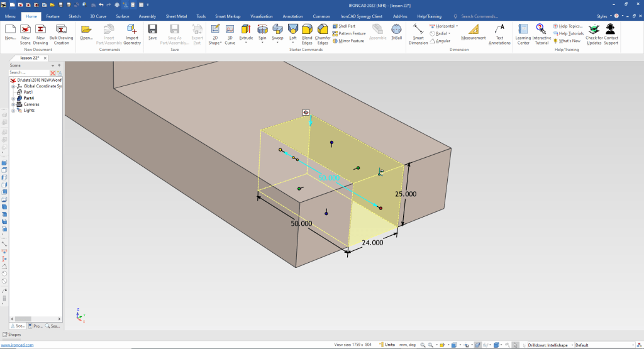Expand the Lights tree node
Viewport: 644px width, 349px height.
[13, 111]
